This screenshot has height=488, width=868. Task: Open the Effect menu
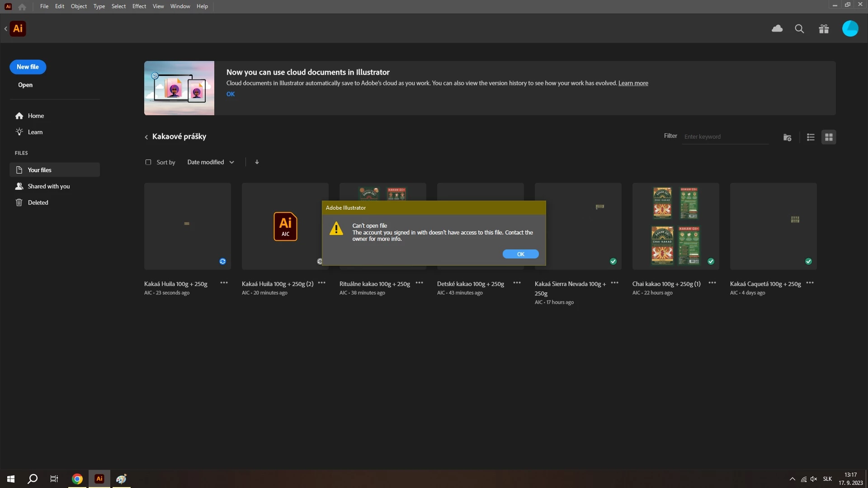pos(139,6)
